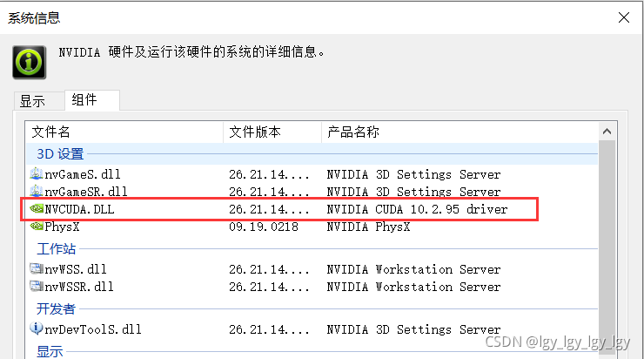Click nvWSSR.dll's NVIDIA Workstation Server text

413,287
